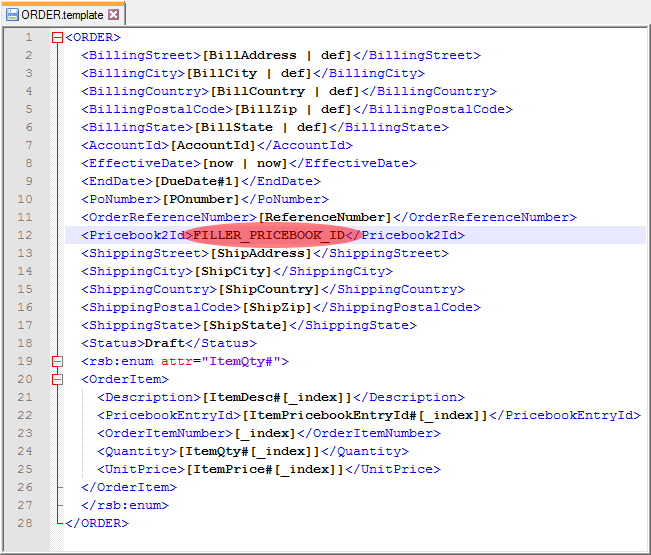
Task: Click the closing /ORDER tag on last line
Action: click(97, 523)
